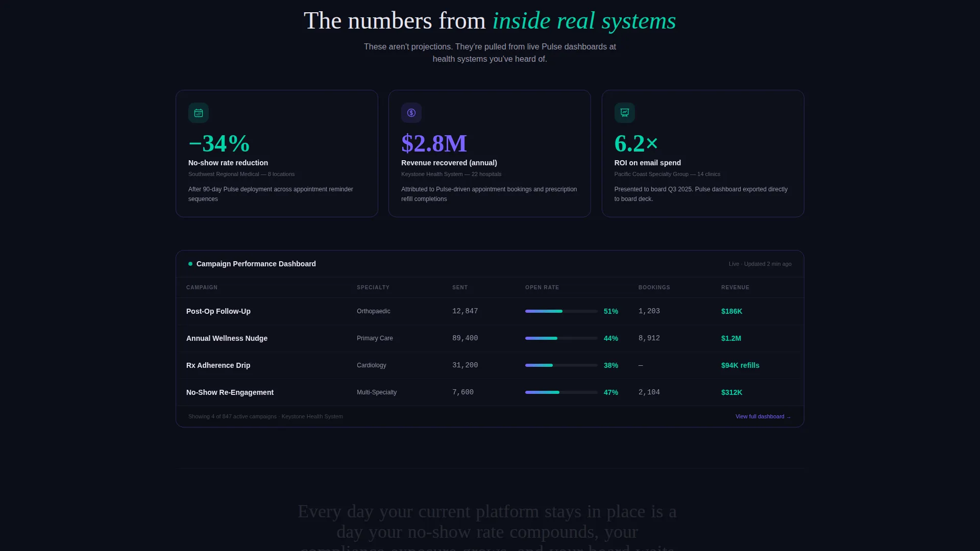Screen dimensions: 980x551
Task: Click the sent value 7,600
Action: click(463, 392)
